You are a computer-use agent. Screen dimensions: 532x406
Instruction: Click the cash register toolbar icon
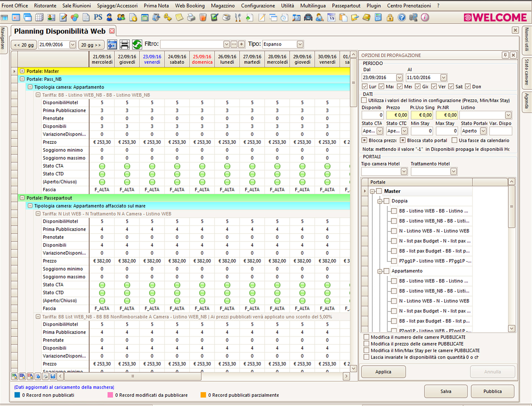tap(156, 17)
